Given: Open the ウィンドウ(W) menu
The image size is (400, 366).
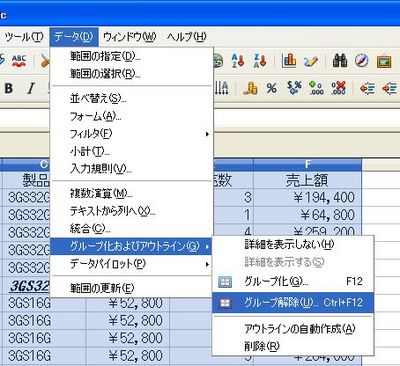Looking at the screenshot, I should click(x=129, y=37).
